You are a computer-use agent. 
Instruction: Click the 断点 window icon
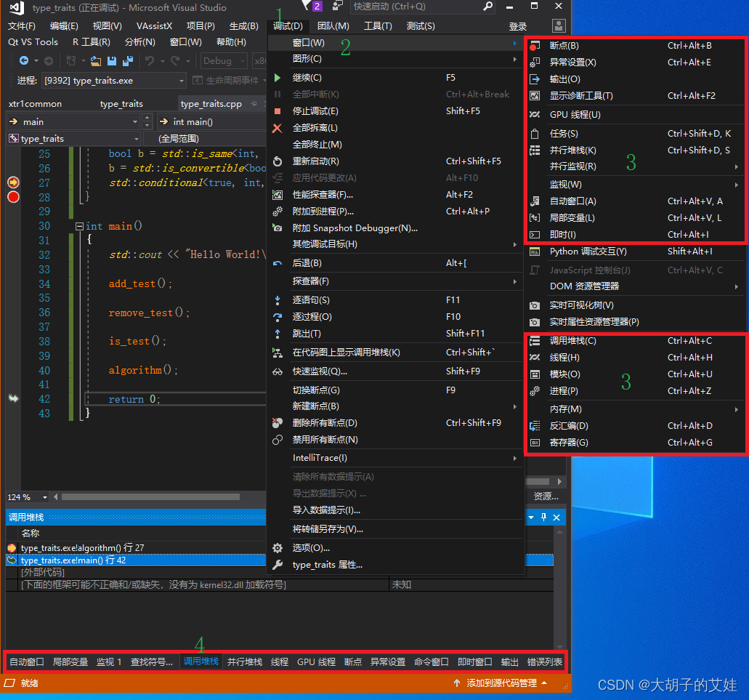click(x=535, y=46)
